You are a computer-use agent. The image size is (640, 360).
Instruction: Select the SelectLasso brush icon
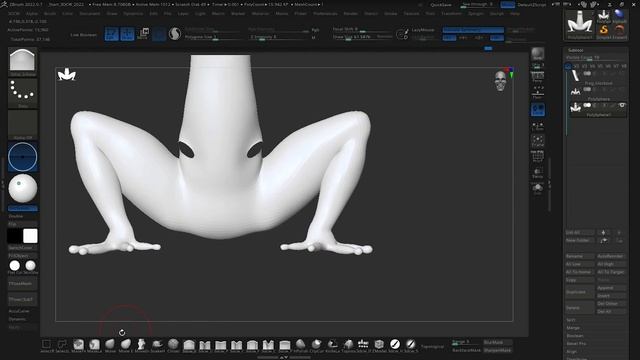(62, 344)
